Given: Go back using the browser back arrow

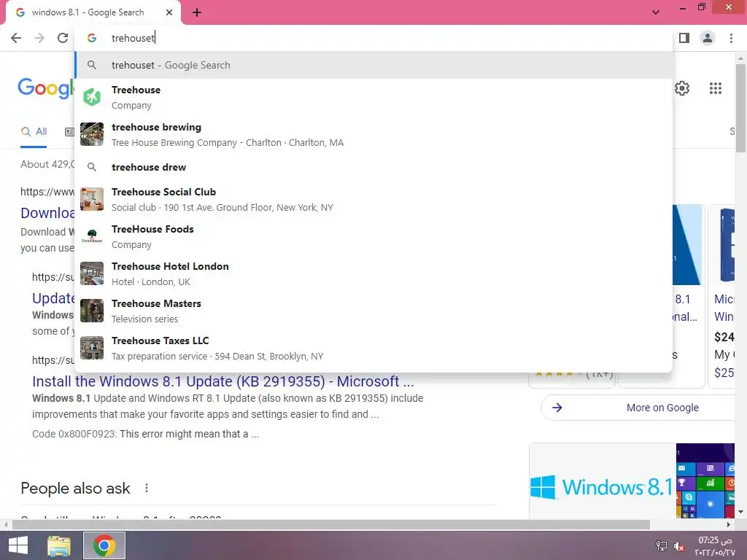Looking at the screenshot, I should click(x=16, y=38).
